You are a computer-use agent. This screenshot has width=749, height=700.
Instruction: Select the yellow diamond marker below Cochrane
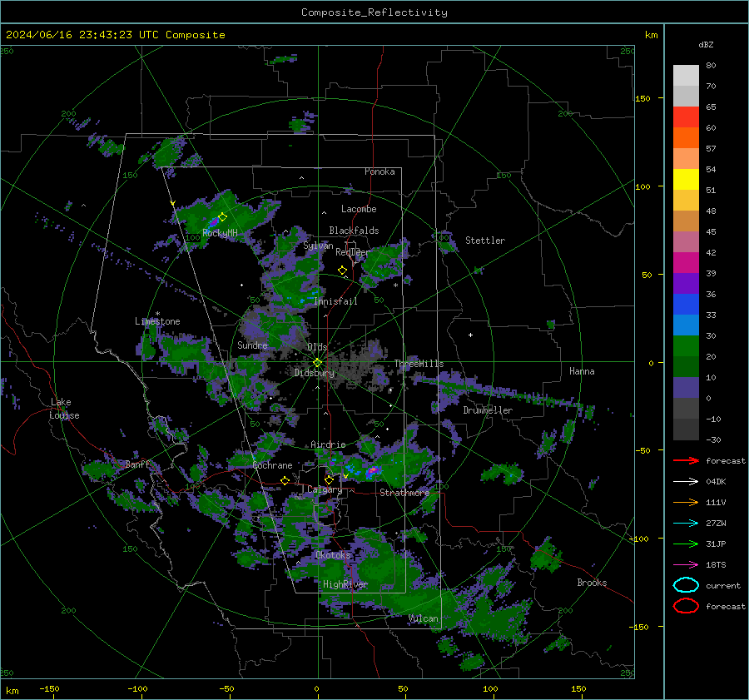(x=285, y=480)
